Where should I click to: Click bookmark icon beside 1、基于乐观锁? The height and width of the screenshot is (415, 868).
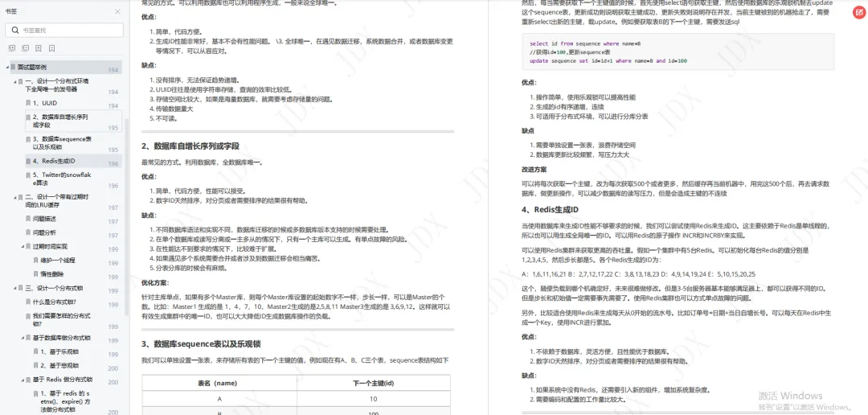[36, 351]
